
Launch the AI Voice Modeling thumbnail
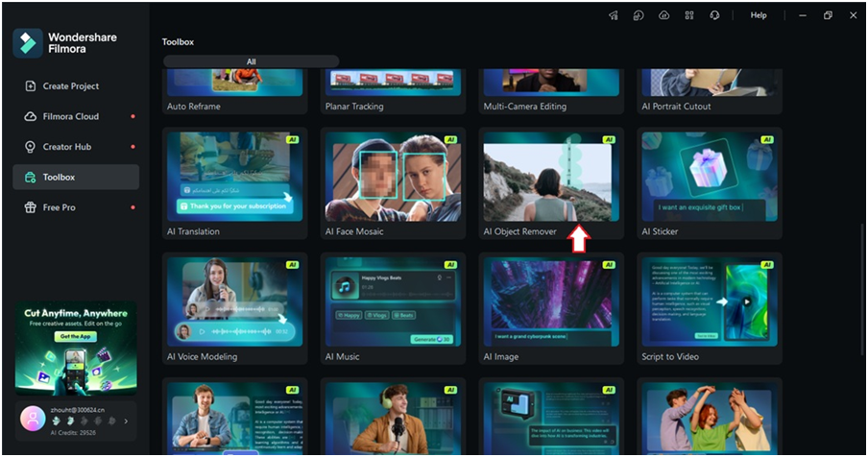pyautogui.click(x=234, y=302)
